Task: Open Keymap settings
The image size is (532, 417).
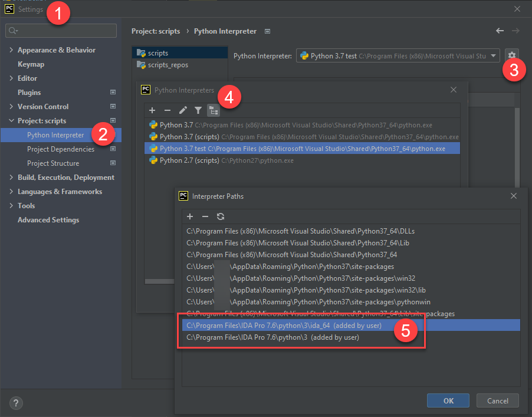Action: click(31, 64)
